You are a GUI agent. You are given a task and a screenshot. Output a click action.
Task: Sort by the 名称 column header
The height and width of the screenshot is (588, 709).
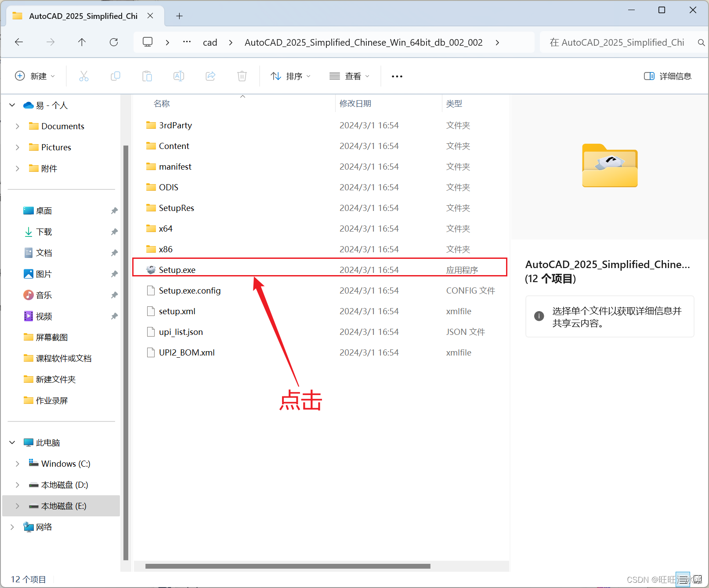(162, 104)
